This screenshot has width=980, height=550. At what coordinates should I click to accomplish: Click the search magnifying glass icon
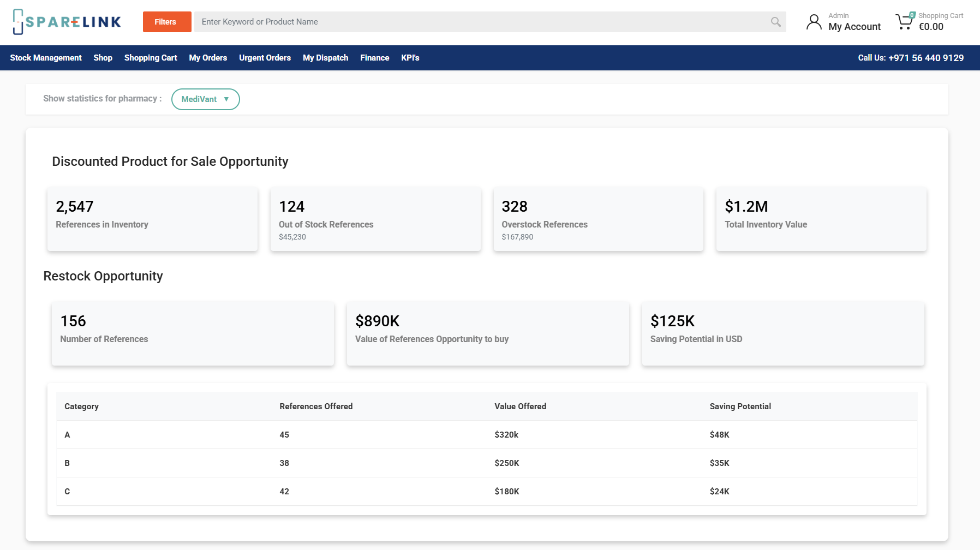coord(775,22)
